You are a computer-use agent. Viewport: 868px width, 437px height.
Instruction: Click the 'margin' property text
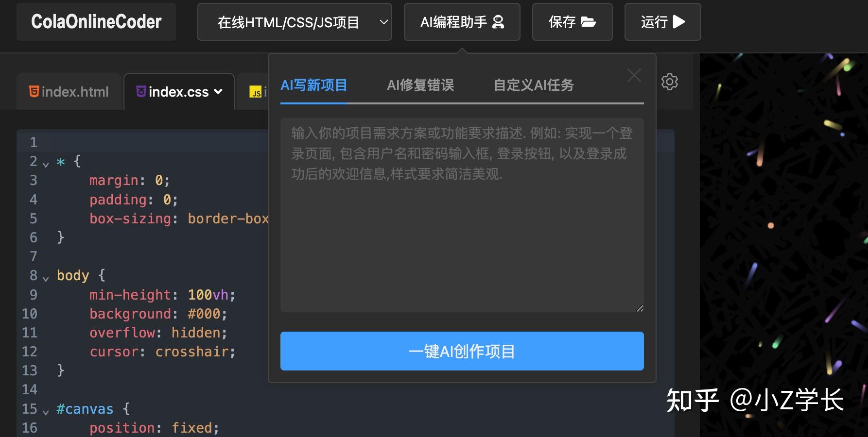(x=114, y=181)
